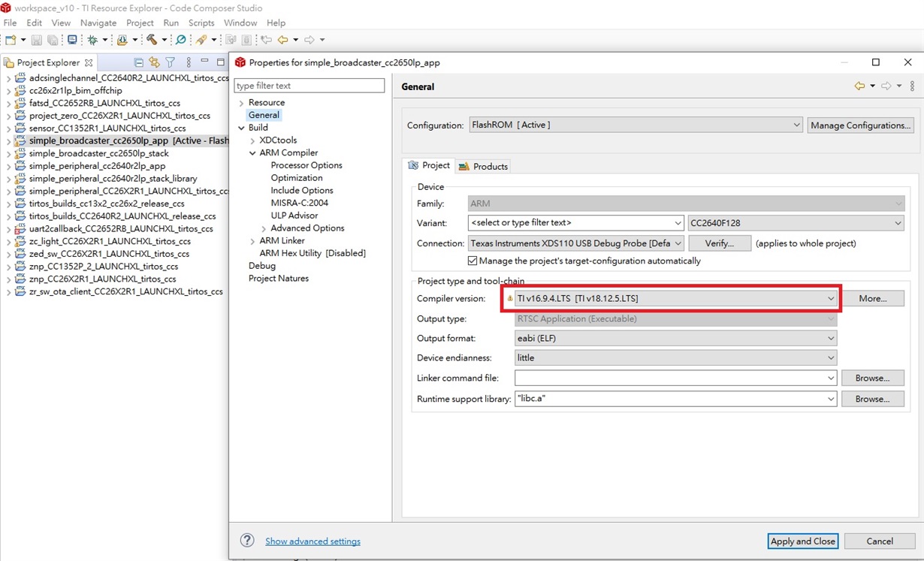Open the properties dialog view menu dots

(x=912, y=86)
